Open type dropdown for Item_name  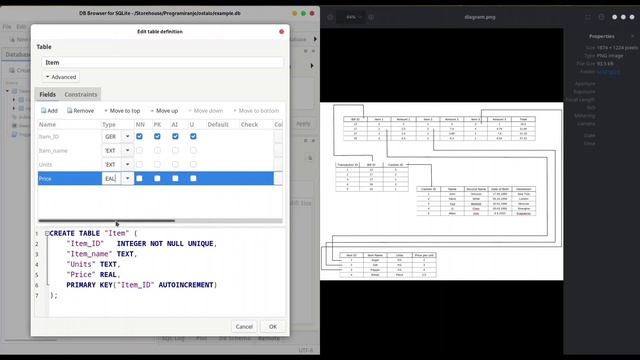(127, 150)
